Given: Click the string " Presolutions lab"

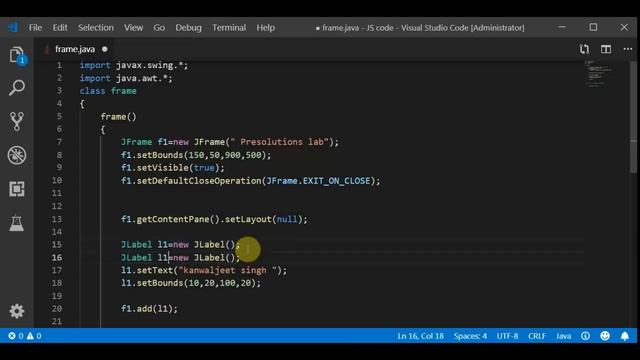Looking at the screenshot, I should 279,142.
